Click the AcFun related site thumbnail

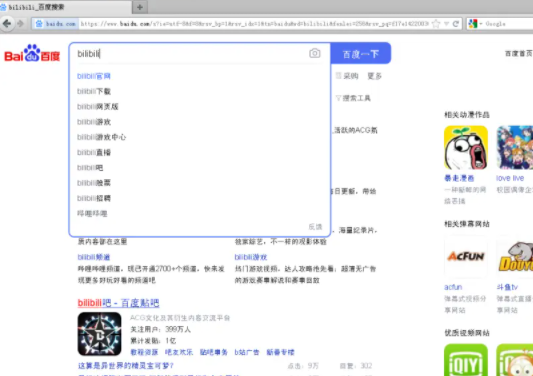click(466, 256)
